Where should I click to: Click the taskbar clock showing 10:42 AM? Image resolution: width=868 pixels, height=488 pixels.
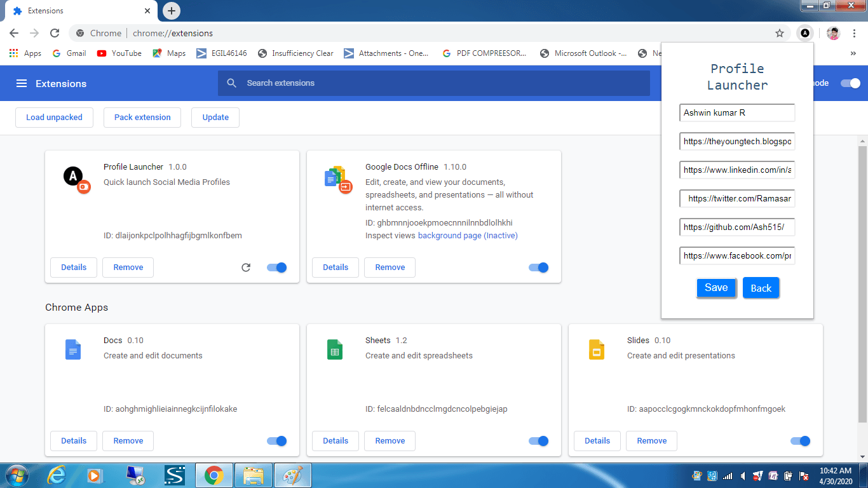pyautogui.click(x=836, y=476)
